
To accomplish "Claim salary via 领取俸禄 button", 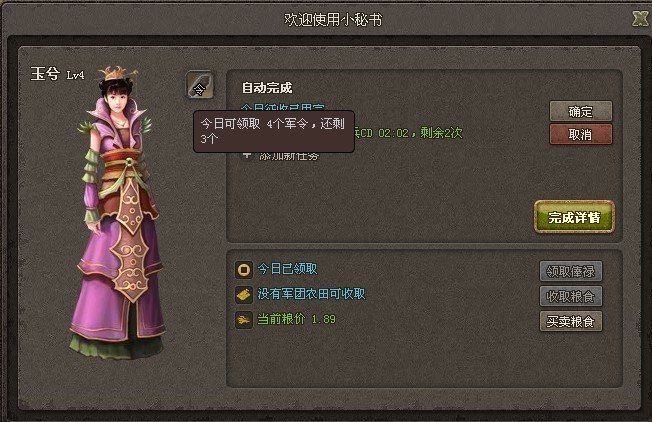I will pos(570,271).
